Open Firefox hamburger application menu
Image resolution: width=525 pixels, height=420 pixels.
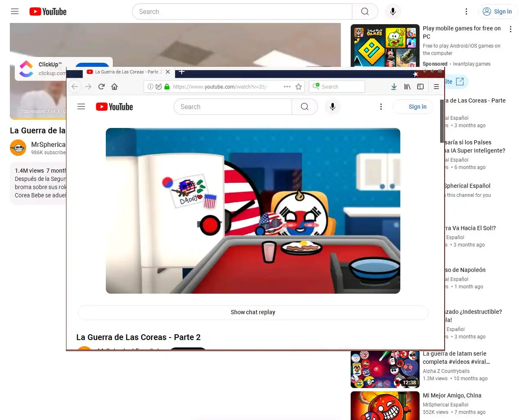tap(436, 87)
